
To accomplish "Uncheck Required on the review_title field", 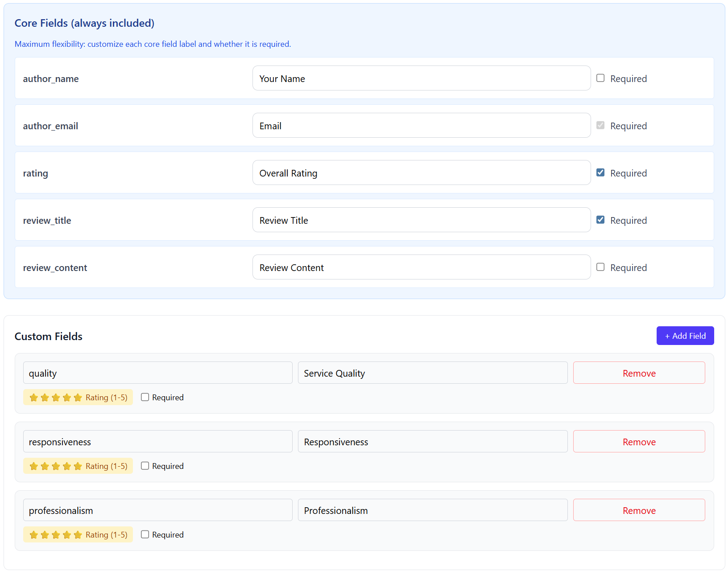I will 600,219.
